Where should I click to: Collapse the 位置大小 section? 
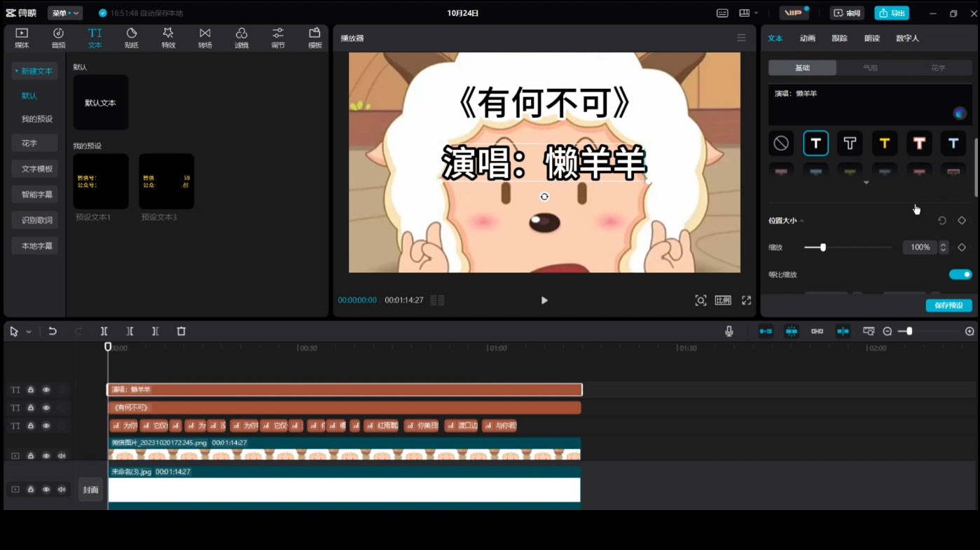coord(803,219)
